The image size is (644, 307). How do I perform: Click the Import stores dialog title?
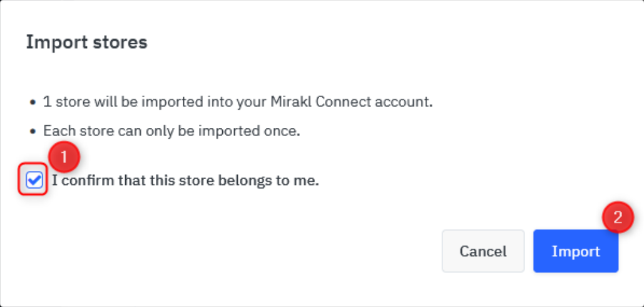86,42
